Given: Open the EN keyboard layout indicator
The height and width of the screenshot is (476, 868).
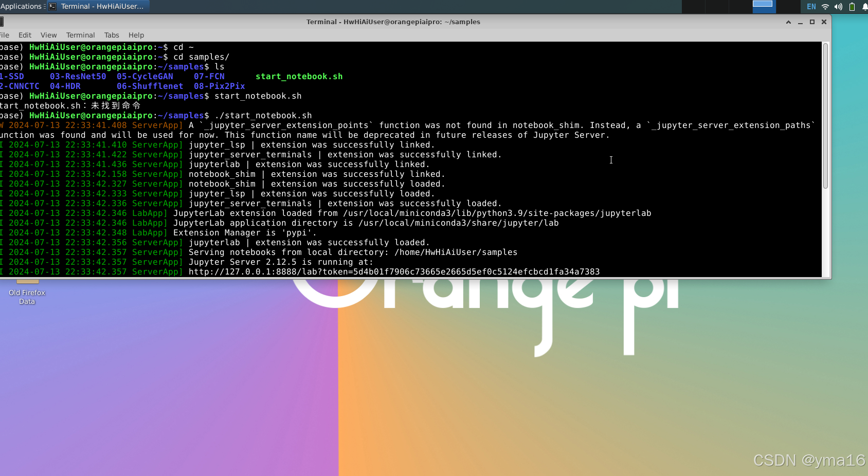Looking at the screenshot, I should point(811,6).
